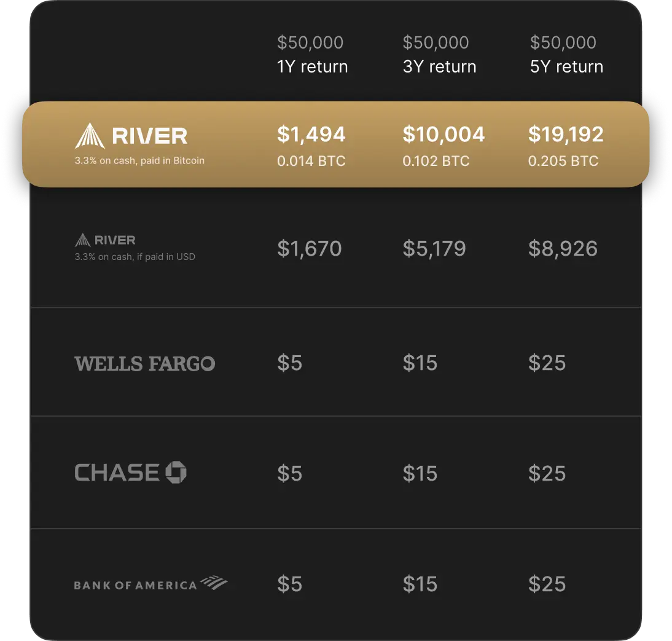Click the $8,926 River USD 5Y value
This screenshot has height=641, width=672.
pos(563,248)
